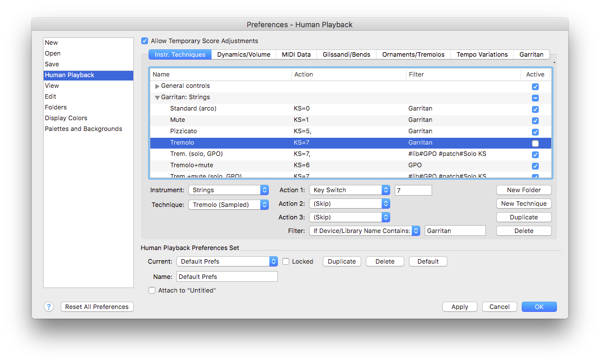
Task: Open Action 1 Key Switch dropdown
Action: click(x=349, y=191)
